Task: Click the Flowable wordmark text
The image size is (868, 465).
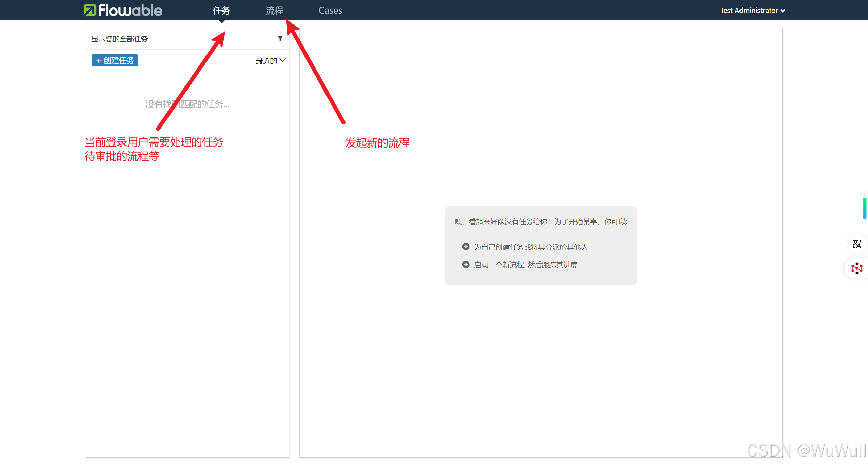Action: (x=131, y=10)
